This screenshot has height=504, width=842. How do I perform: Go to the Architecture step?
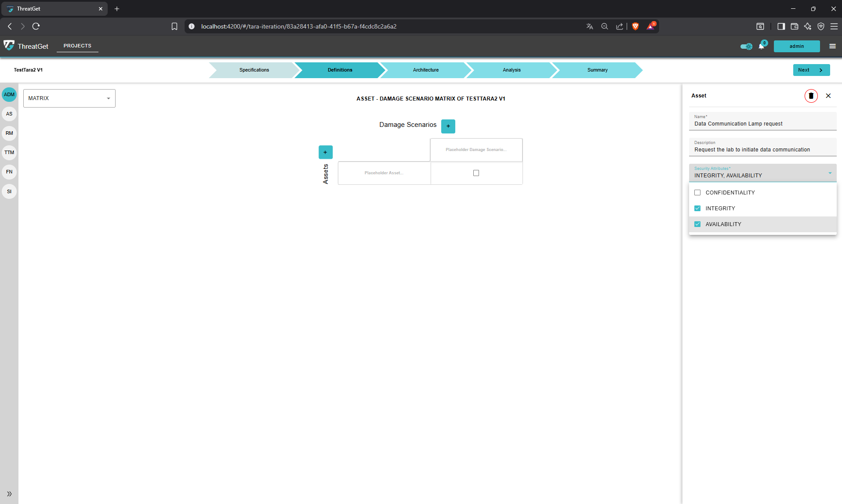tap(425, 70)
